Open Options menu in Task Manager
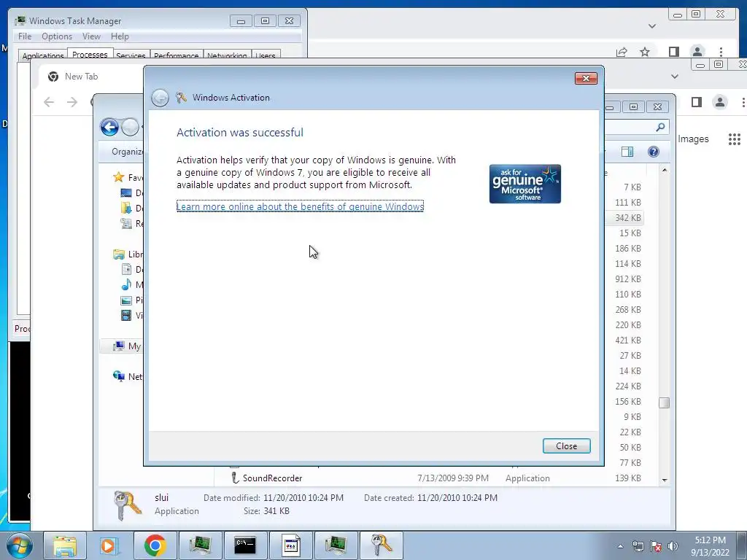Image resolution: width=747 pixels, height=560 pixels. pyautogui.click(x=57, y=36)
